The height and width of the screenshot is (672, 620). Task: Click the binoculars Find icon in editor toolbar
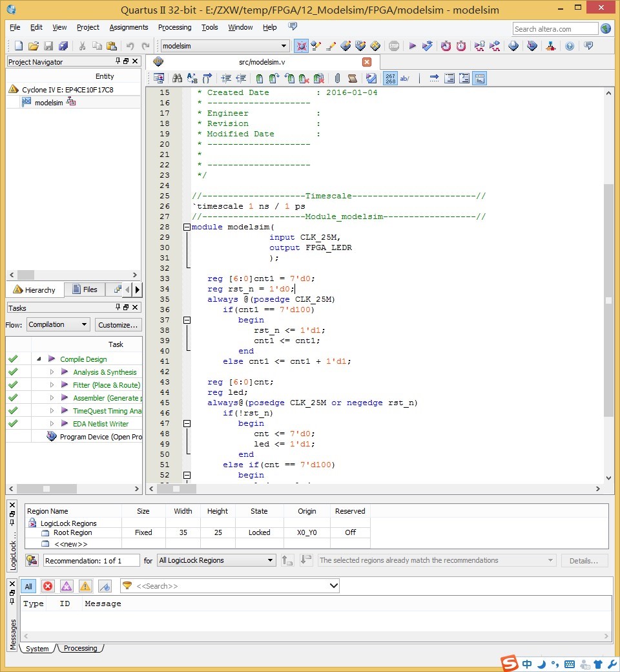pyautogui.click(x=177, y=78)
